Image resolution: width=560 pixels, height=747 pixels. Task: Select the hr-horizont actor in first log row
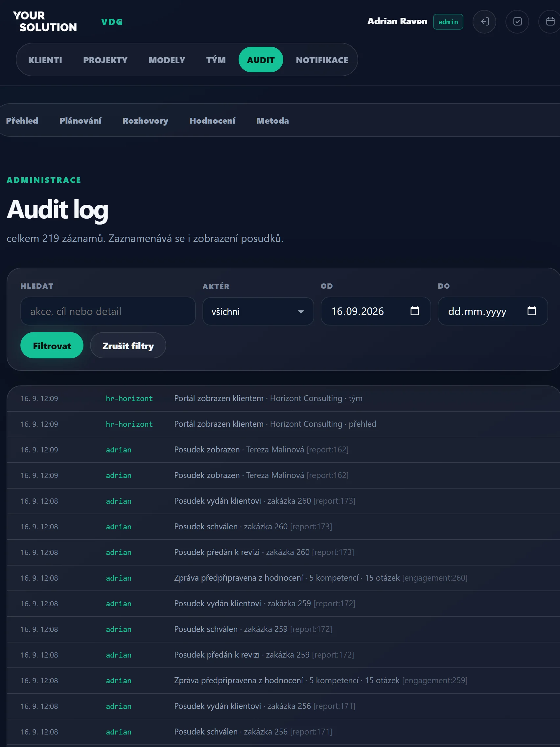point(129,398)
